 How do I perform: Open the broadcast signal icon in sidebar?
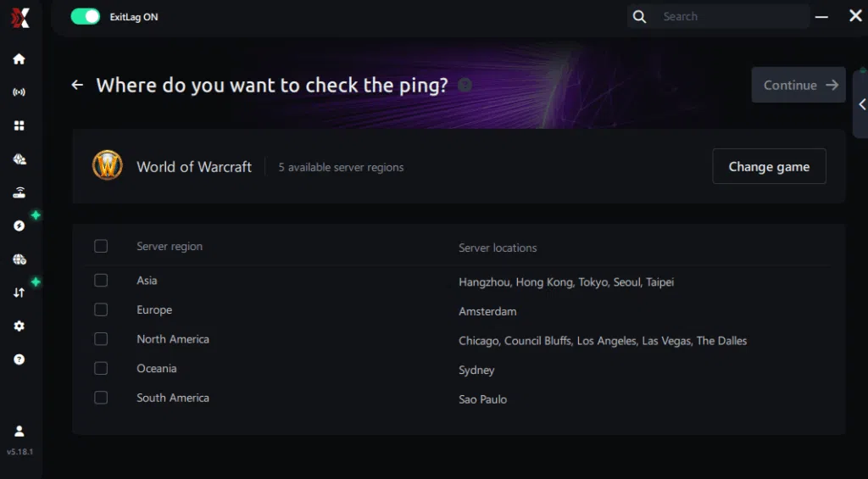pos(19,92)
